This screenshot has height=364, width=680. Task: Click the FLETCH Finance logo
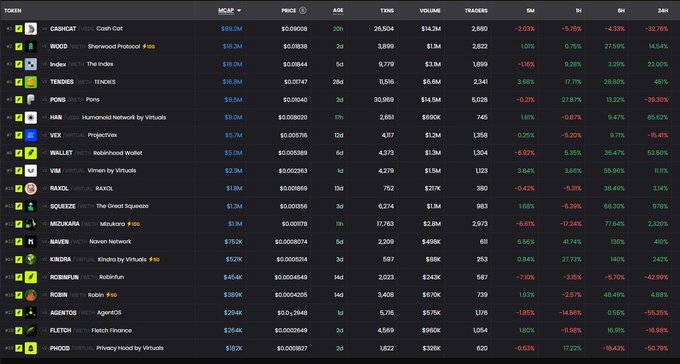[x=31, y=331]
